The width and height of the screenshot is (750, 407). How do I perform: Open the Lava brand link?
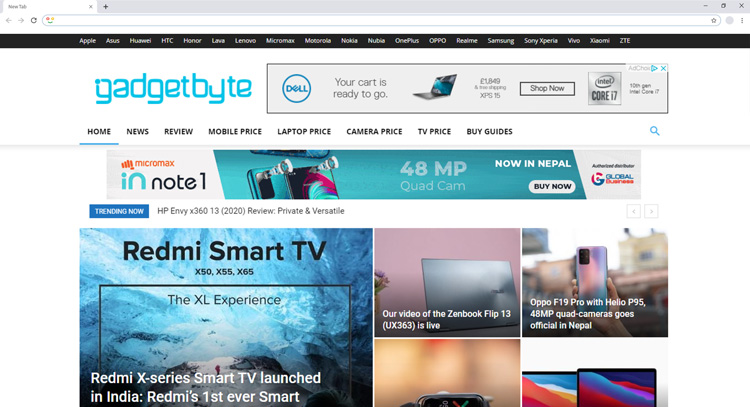[x=218, y=41]
